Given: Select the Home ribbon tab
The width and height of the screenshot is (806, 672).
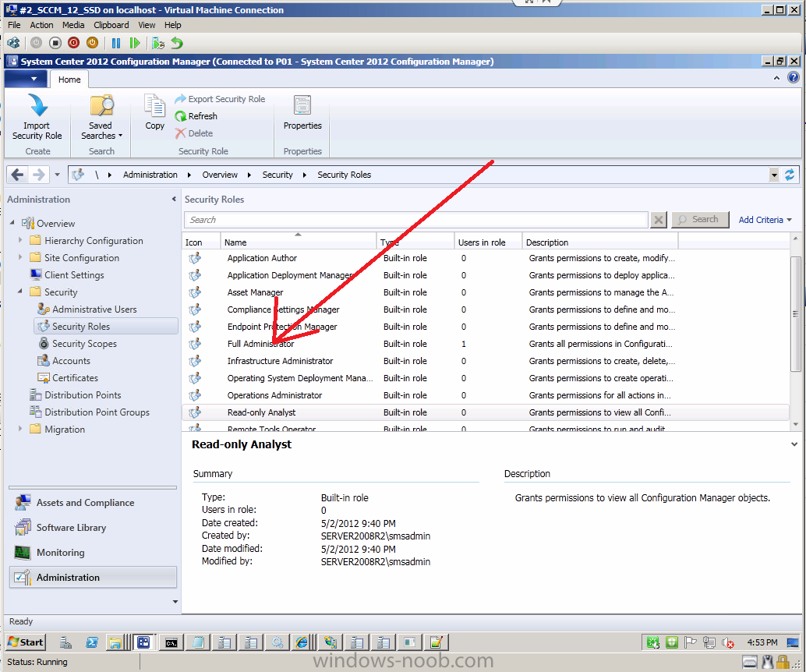Looking at the screenshot, I should pos(69,80).
